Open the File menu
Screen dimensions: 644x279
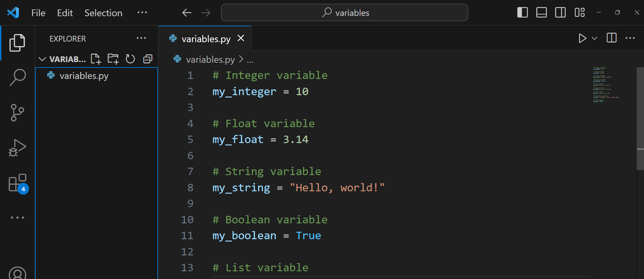[x=38, y=13]
